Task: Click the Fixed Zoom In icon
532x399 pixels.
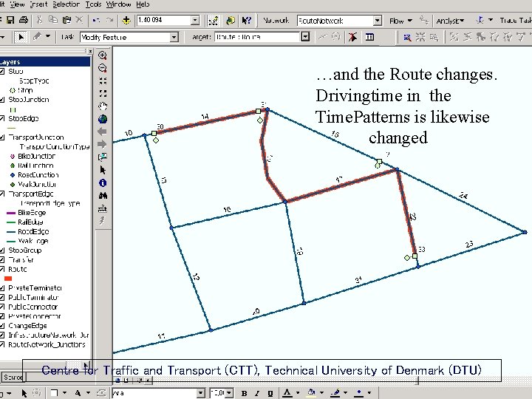Action: click(103, 81)
